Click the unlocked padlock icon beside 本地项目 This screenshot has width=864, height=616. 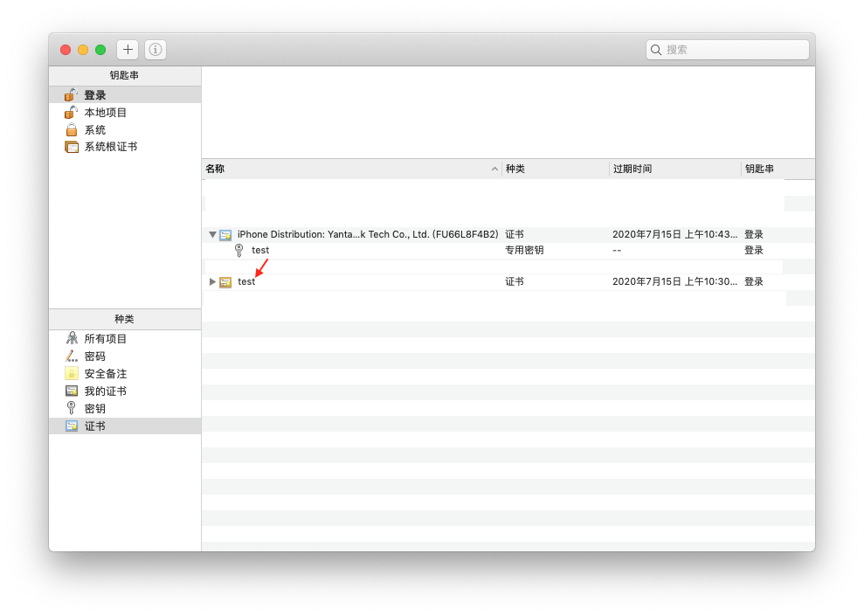pos(71,112)
